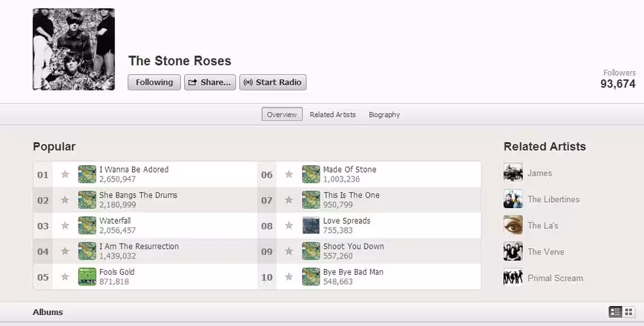Click track number 01
The image size is (644, 326).
click(43, 175)
